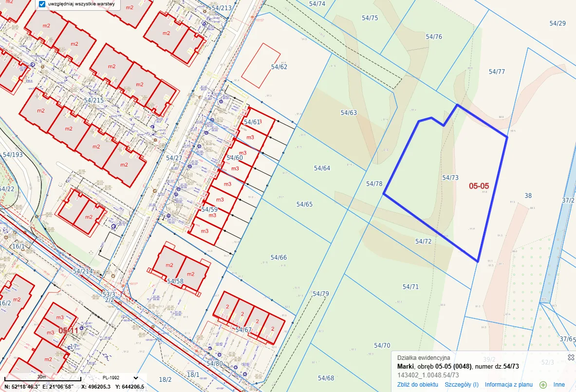Close the Działka ewidencyjna info popup

(x=571, y=357)
